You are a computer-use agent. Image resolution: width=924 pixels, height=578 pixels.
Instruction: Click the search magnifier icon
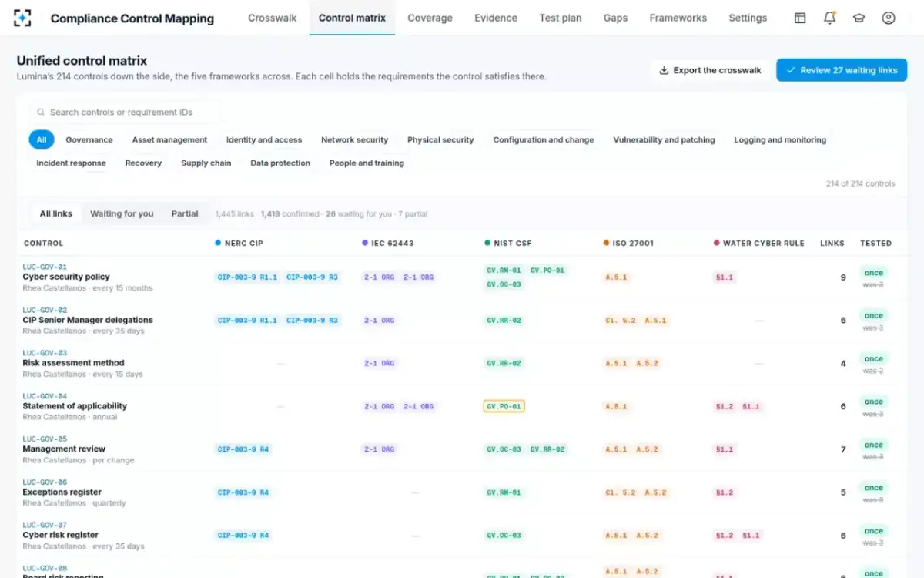pyautogui.click(x=41, y=113)
